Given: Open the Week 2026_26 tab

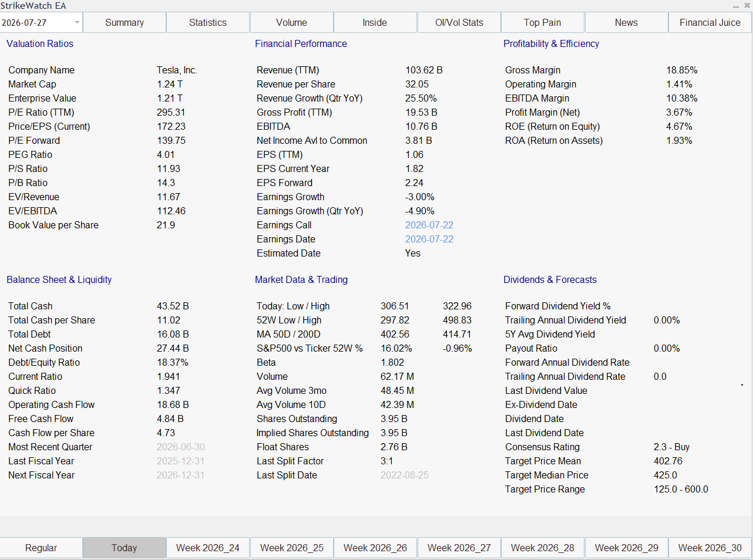Looking at the screenshot, I should coord(375,548).
